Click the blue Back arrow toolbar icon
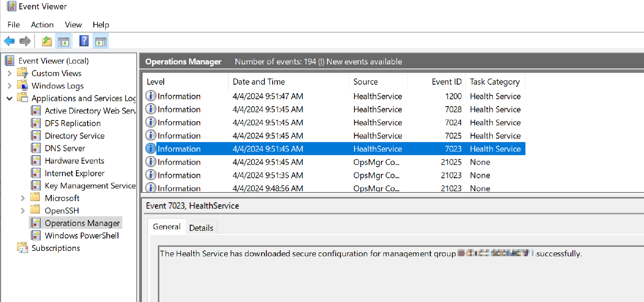The image size is (644, 302). 10,41
